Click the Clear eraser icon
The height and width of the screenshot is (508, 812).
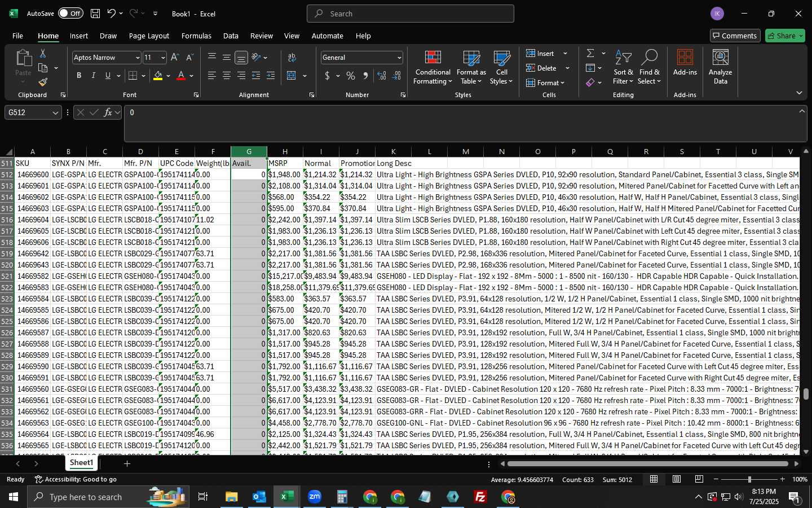[590, 82]
